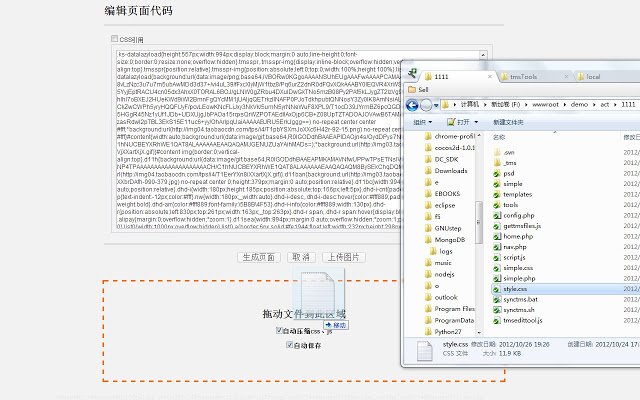Expand the arrow after act breadcrumb
The image size is (640, 400).
pyautogui.click(x=616, y=104)
